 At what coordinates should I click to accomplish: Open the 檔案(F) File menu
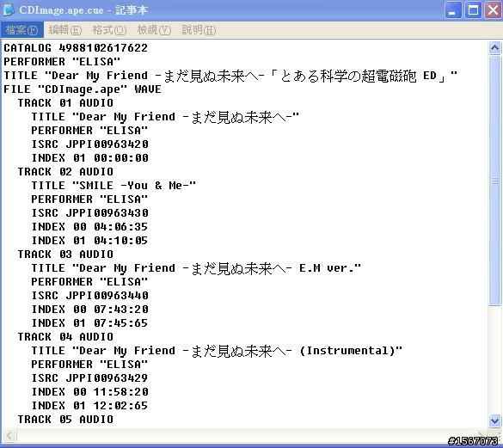[x=21, y=30]
